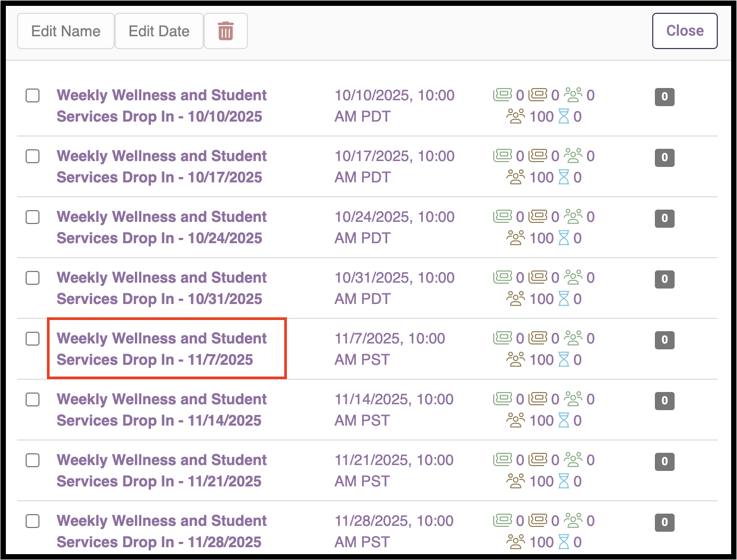Click the date text '11/28/2025, 10:00 AM PST'
The image size is (737, 560).
[394, 531]
